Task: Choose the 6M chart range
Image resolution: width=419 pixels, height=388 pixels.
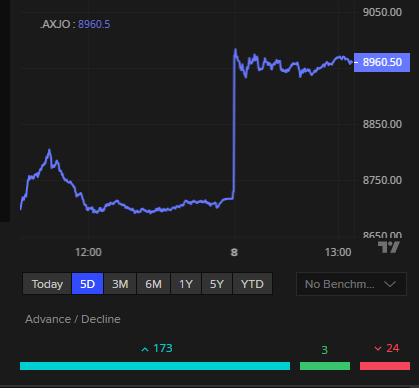Action: 153,284
